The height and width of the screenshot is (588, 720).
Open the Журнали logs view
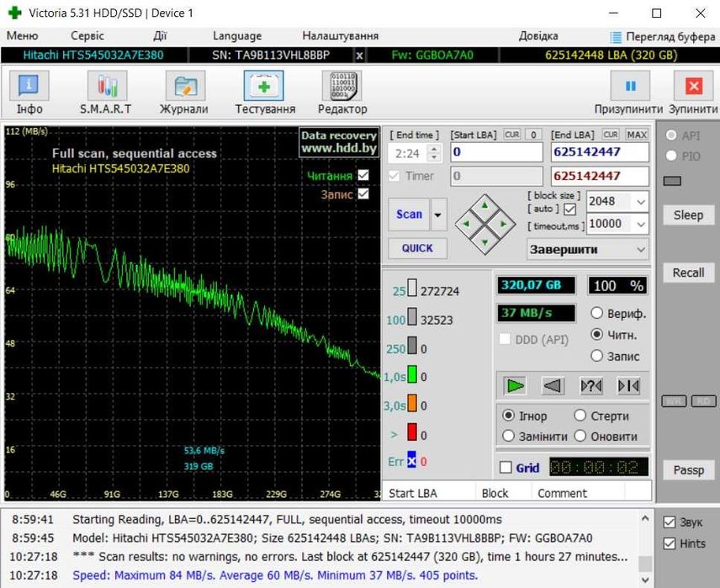coord(184,86)
